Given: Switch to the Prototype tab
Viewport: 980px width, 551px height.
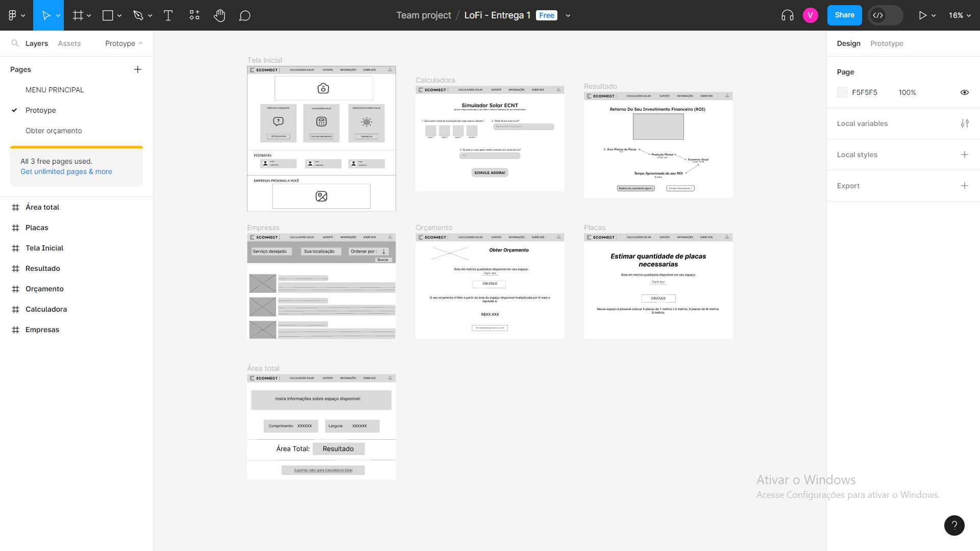Looking at the screenshot, I should point(887,43).
